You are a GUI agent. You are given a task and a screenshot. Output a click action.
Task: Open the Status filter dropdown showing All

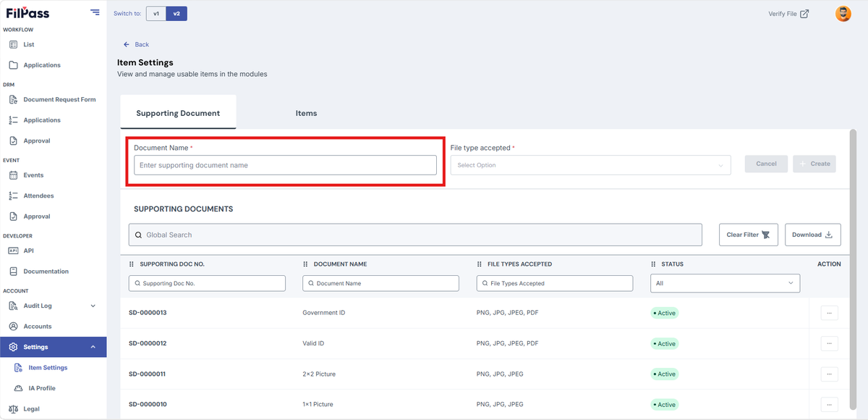(726, 283)
